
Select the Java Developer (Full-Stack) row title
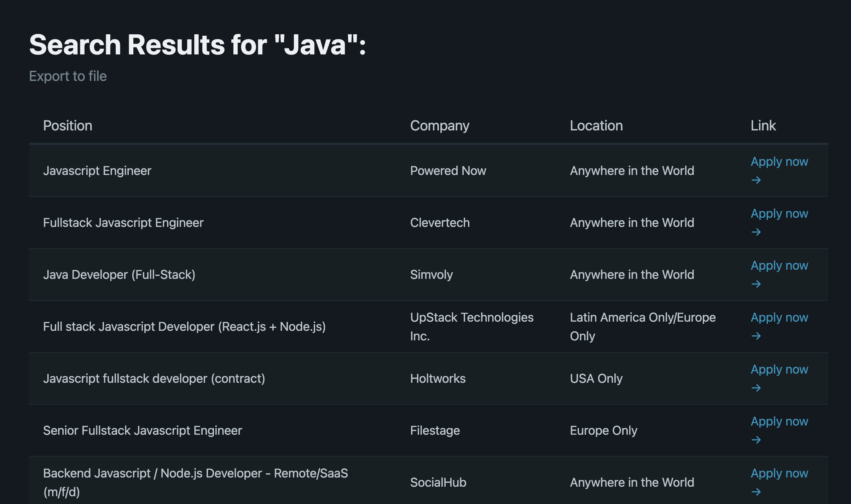119,275
